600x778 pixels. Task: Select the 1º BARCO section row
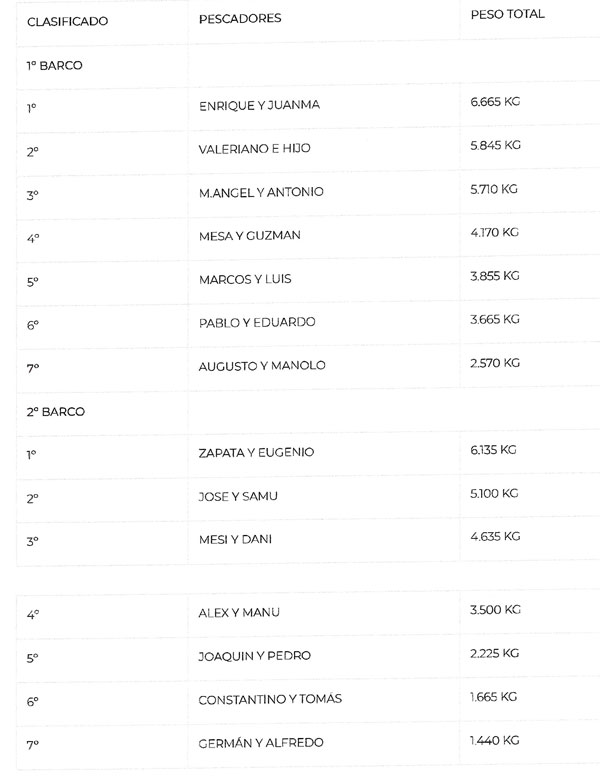click(x=55, y=65)
